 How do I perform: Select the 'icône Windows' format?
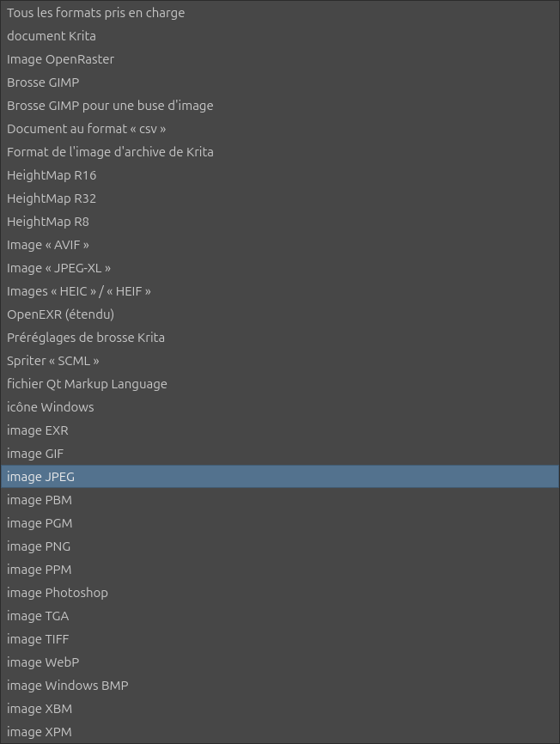pos(280,407)
